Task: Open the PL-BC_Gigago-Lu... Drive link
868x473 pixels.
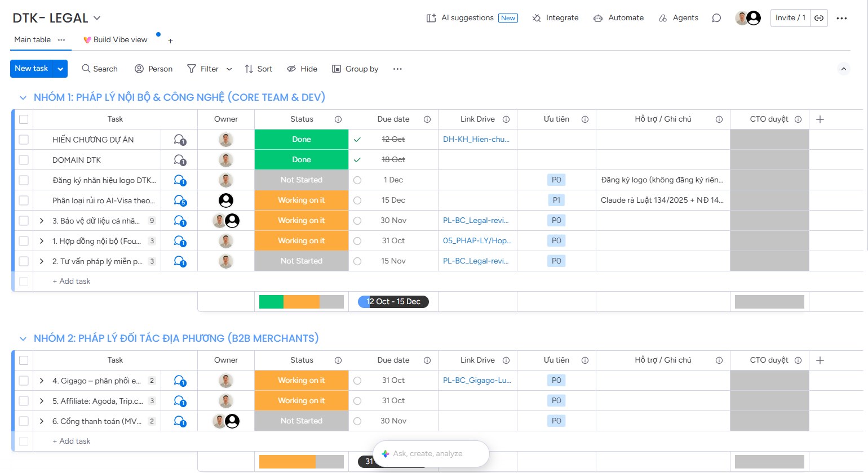Action: (x=477, y=381)
